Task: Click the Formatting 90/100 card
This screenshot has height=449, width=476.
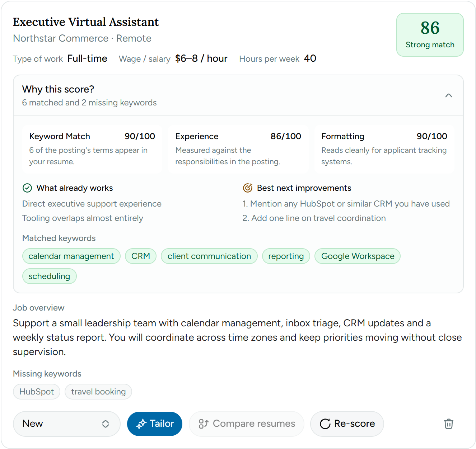Action: tap(384, 149)
